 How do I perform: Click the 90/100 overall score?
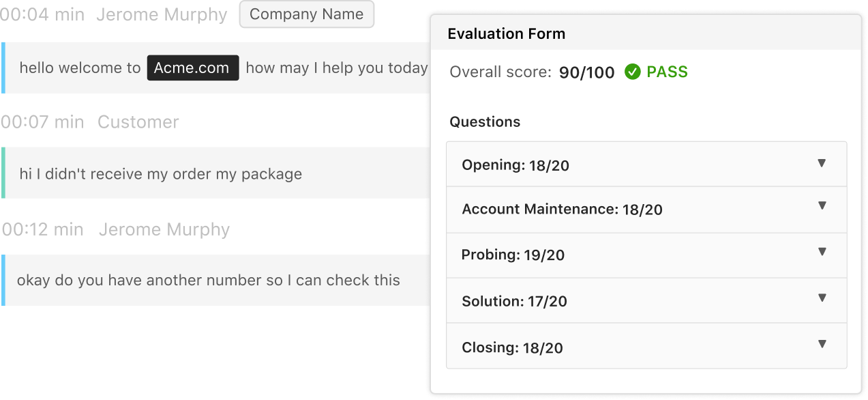click(586, 72)
